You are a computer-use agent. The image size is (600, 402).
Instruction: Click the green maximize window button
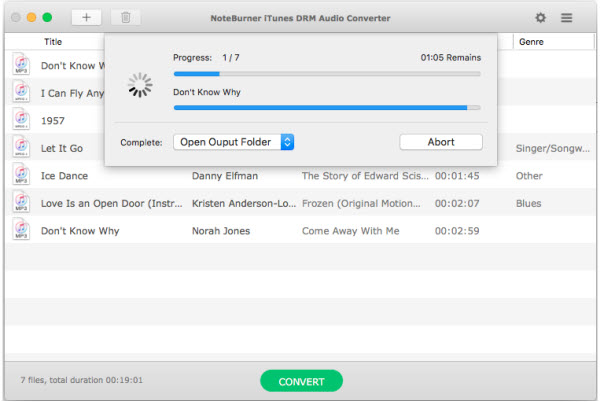point(47,18)
